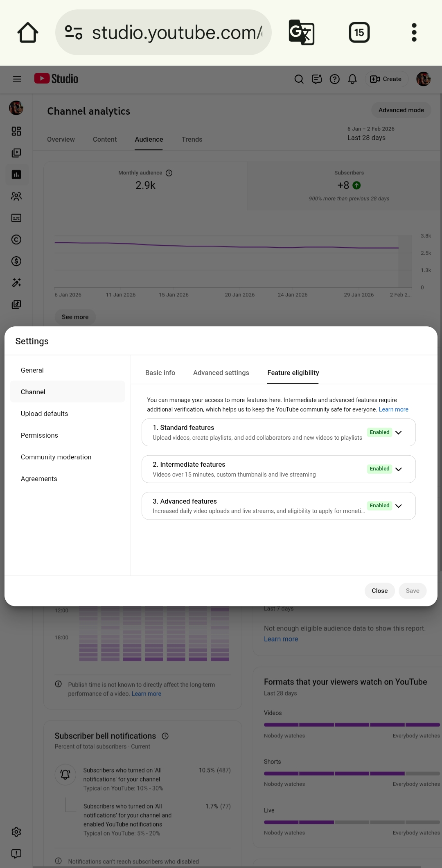This screenshot has height=868, width=442.
Task: Open the Studio search icon
Action: point(299,79)
